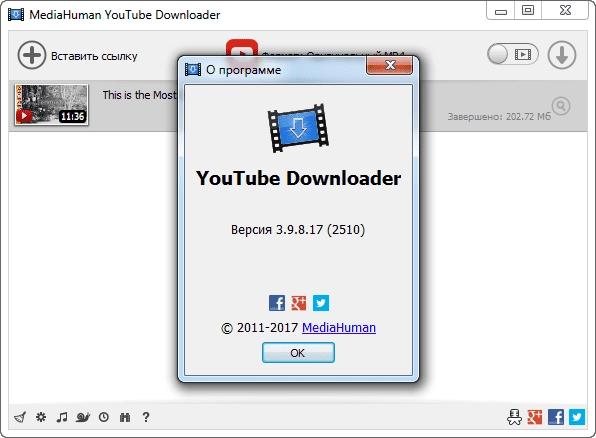Clear the list with the broom icon
This screenshot has height=438, width=596.
point(20,417)
